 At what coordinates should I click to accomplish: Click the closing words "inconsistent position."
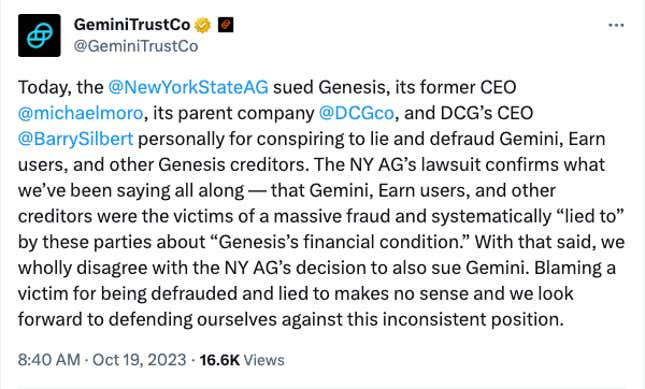point(473,320)
